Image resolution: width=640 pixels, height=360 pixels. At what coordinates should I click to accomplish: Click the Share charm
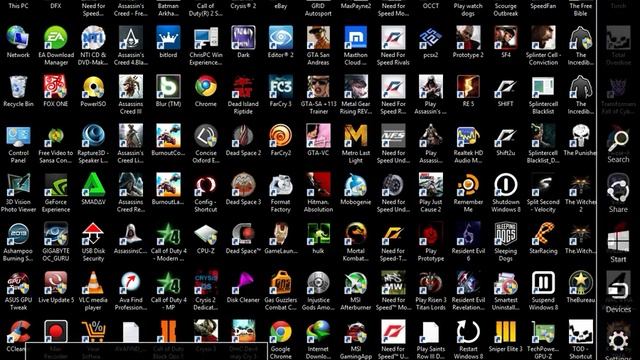point(618,193)
